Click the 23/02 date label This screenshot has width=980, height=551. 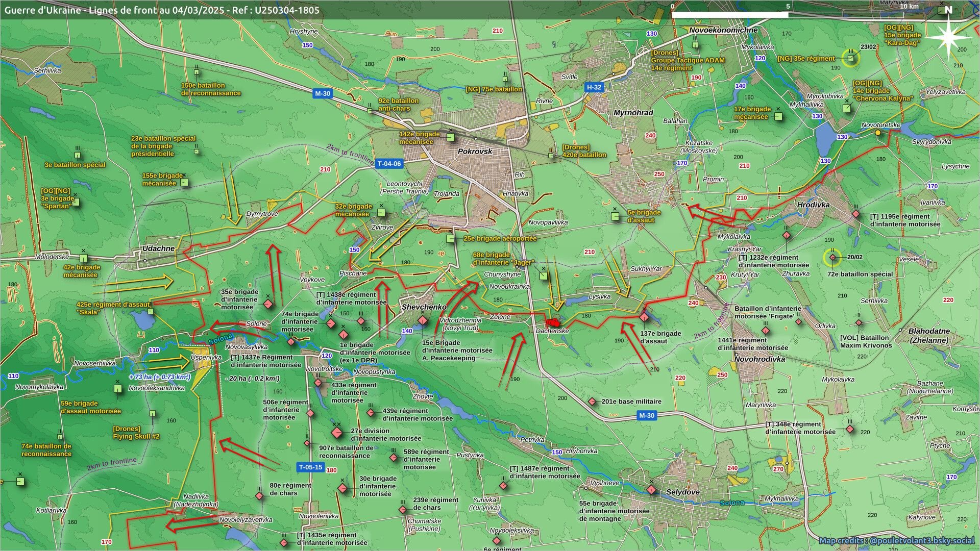869,47
